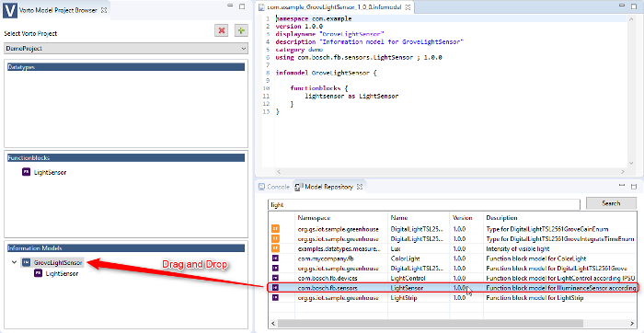Screen dimensions: 644x333
Task: Click the Name column header
Action: 399,218
